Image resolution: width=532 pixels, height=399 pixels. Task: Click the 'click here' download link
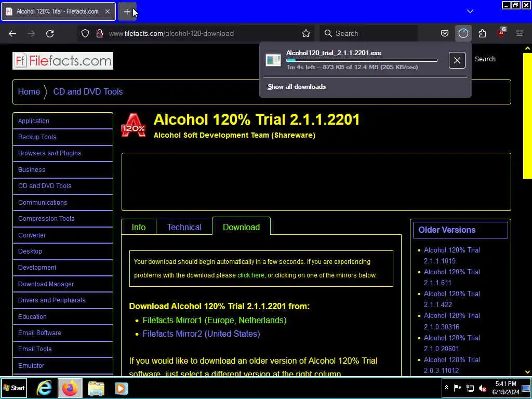pyautogui.click(x=251, y=275)
